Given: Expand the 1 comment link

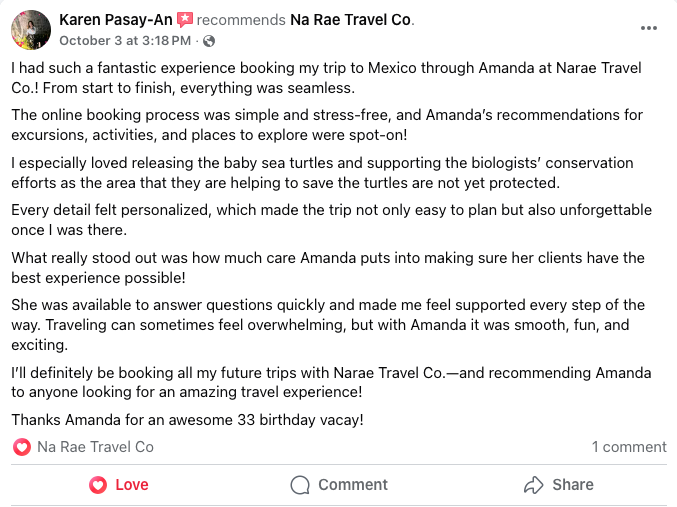Looking at the screenshot, I should [x=628, y=447].
